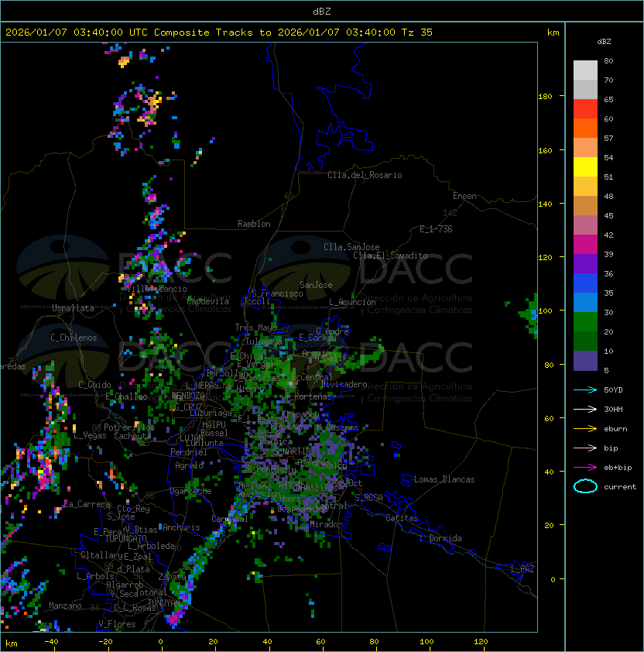Click the 'MENDOZA' city label
Viewport: 644px width, 652px height.
click(x=188, y=396)
